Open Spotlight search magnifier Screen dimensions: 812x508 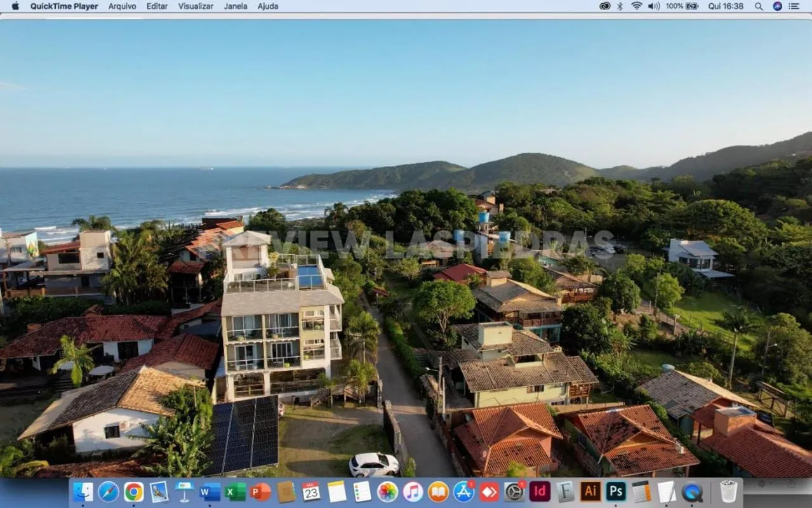(759, 6)
